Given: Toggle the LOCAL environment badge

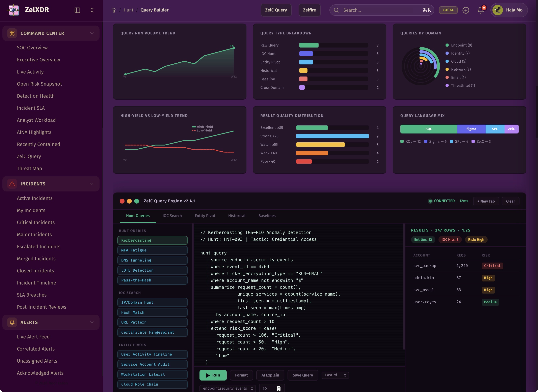Looking at the screenshot, I should [x=448, y=10].
